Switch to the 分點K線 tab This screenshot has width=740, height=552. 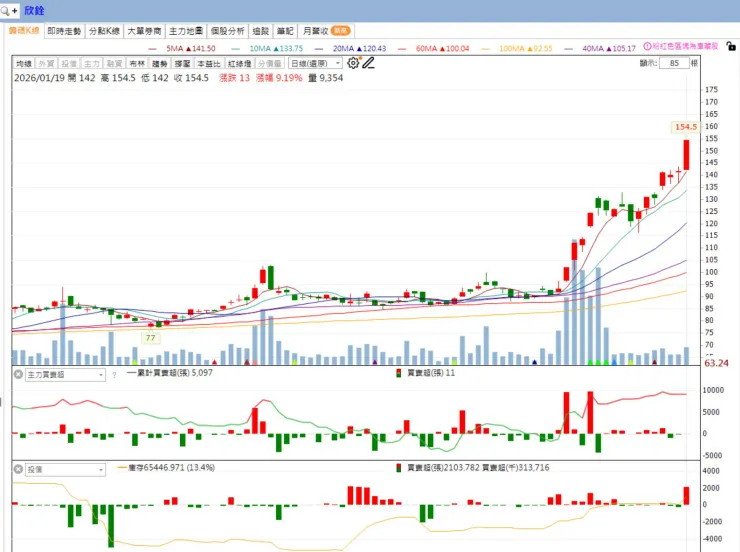pos(104,31)
